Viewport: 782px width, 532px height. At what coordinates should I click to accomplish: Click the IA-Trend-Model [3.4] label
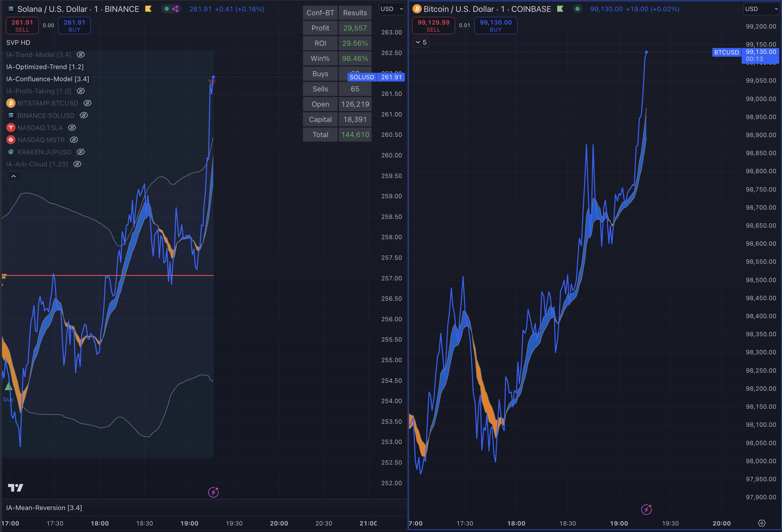(x=39, y=54)
